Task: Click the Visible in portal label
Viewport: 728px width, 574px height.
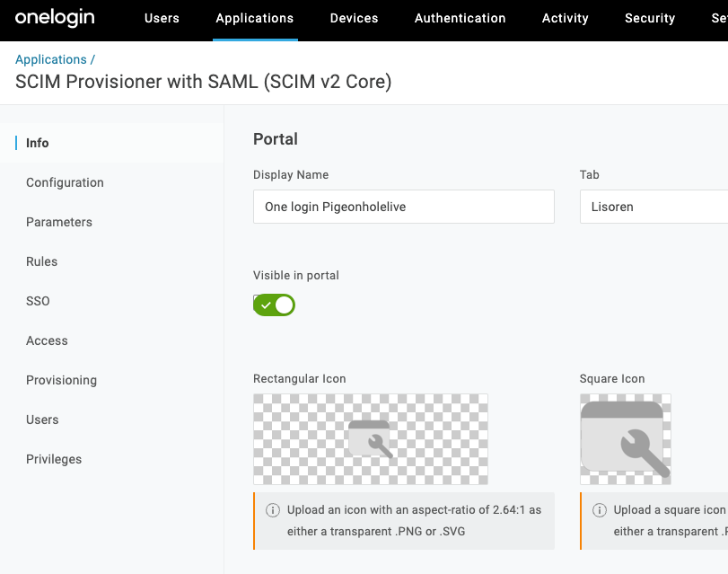Action: 296,275
